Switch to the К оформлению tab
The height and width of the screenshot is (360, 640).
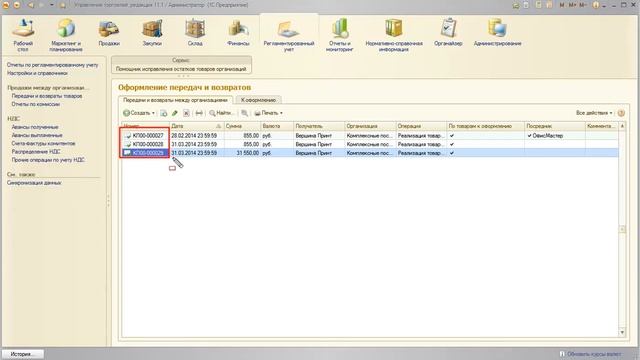point(258,100)
